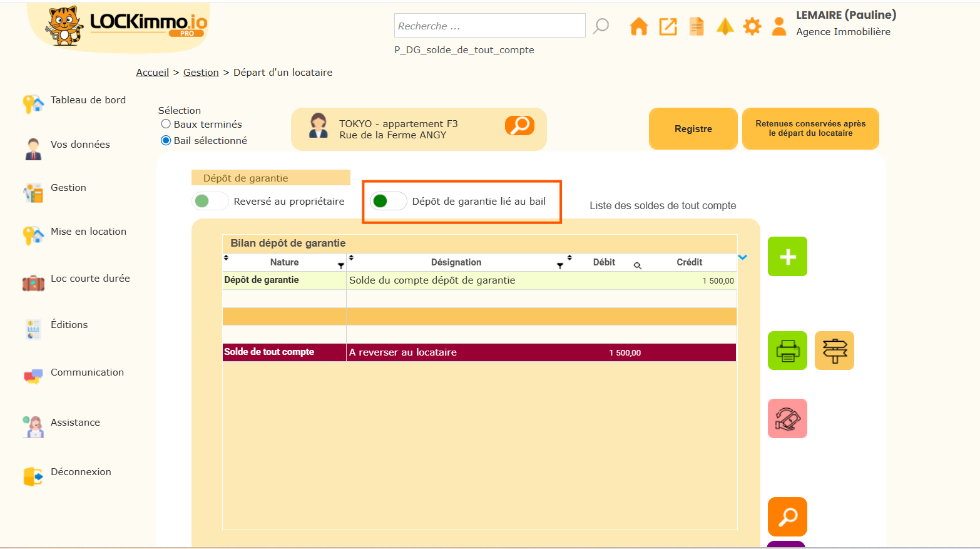
Task: Open the external link icon in header
Action: pos(668,27)
